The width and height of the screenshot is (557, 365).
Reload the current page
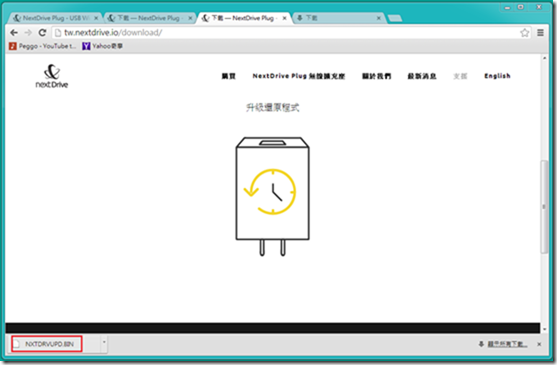click(x=42, y=33)
